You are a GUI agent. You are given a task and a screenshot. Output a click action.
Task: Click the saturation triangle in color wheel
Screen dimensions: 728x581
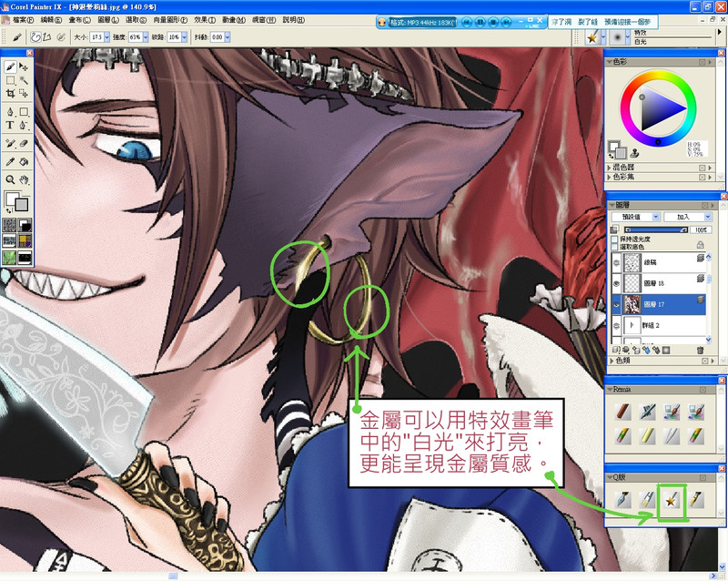pyautogui.click(x=658, y=109)
